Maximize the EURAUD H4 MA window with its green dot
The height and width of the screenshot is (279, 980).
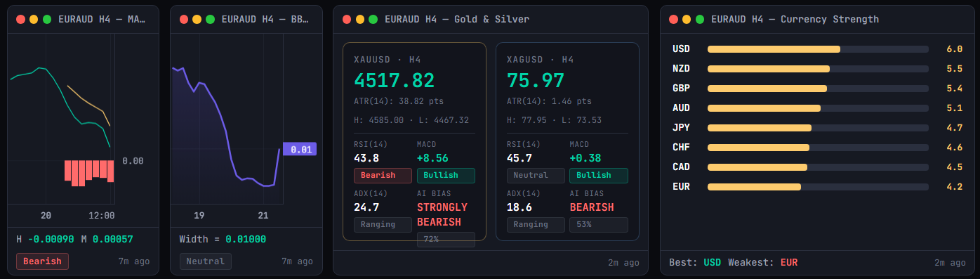tap(47, 20)
